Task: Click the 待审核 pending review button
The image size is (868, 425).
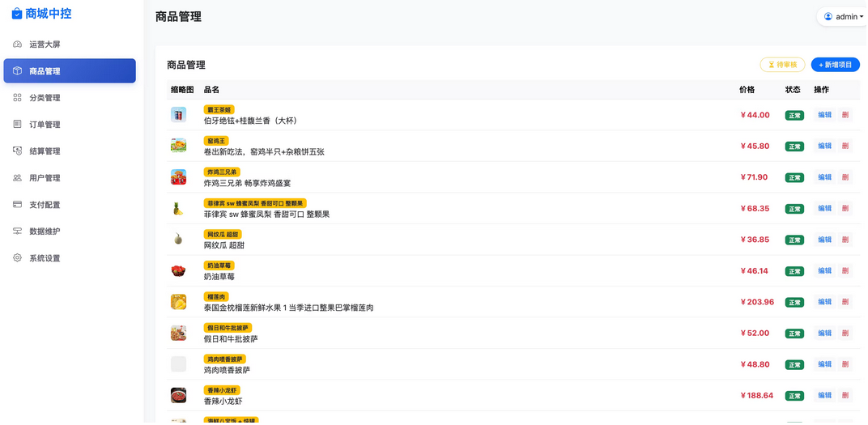Action: point(781,65)
